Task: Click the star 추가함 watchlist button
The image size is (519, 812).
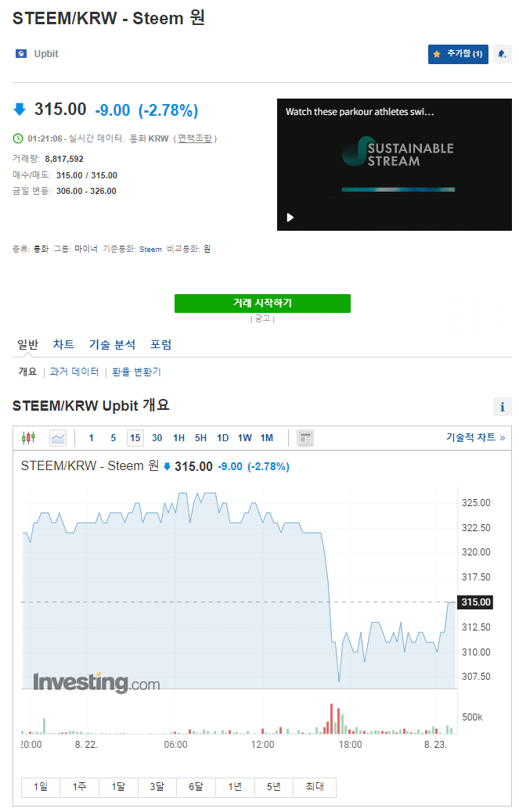Action: [x=458, y=54]
